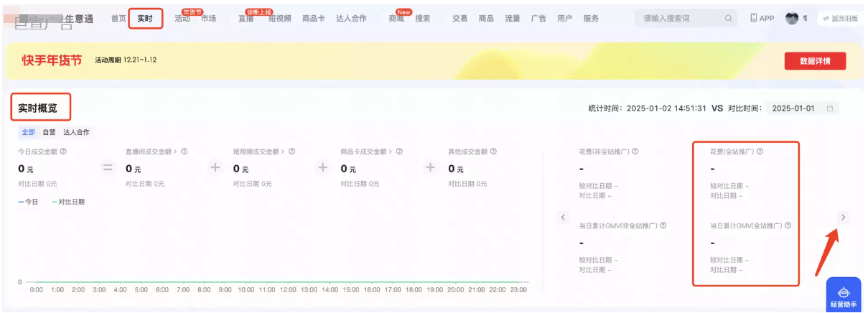868x313 pixels.
Task: Open 短视频成交金额 details link
Action: click(x=284, y=151)
